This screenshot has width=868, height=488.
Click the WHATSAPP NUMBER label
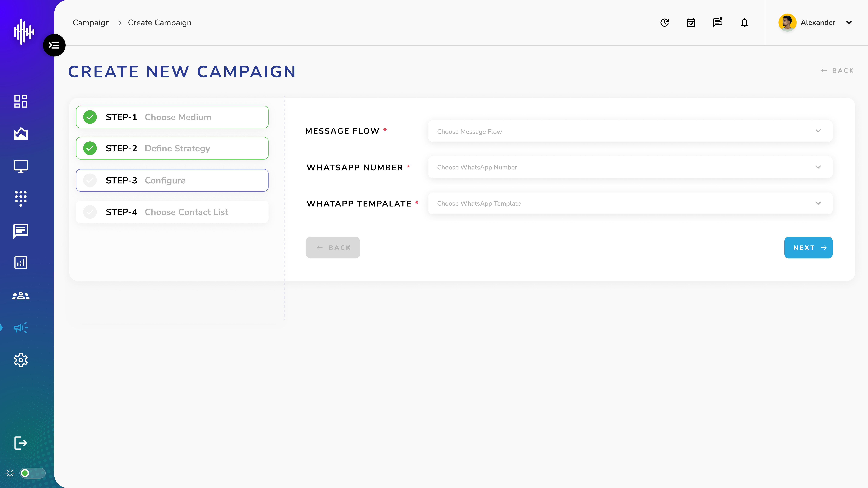(x=355, y=167)
